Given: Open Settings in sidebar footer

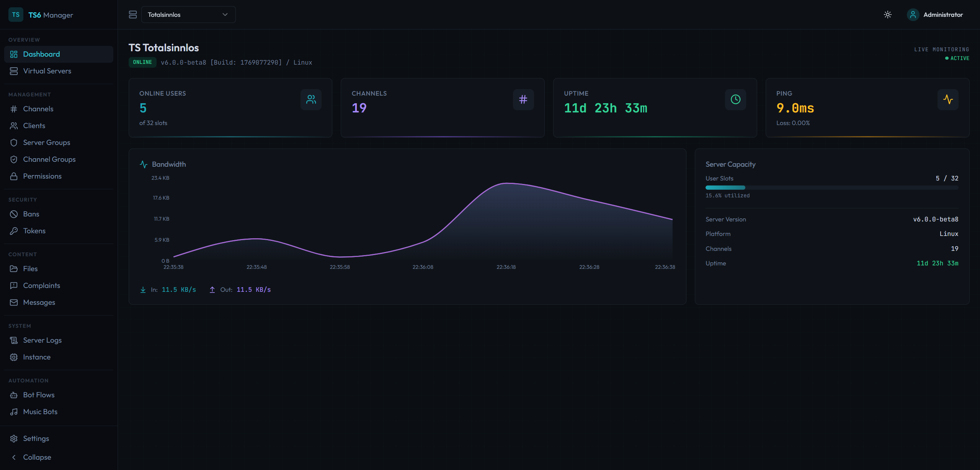Looking at the screenshot, I should pyautogui.click(x=36, y=439).
